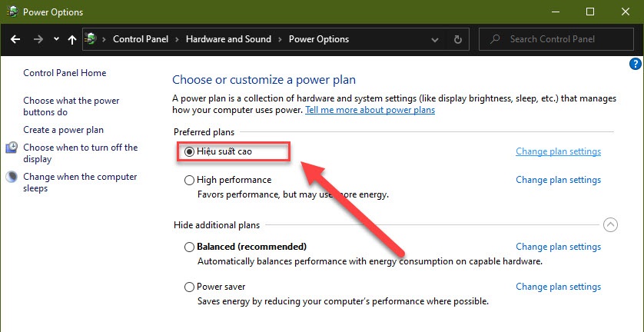The width and height of the screenshot is (644, 332).
Task: Click the address bar Power Options icon
Action: pyautogui.click(x=91, y=39)
